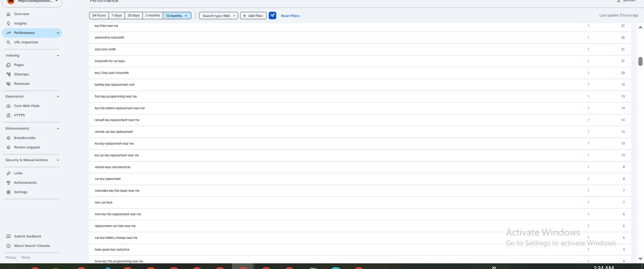Select query 'car key battery change near me'
Screen dimensions: 644x269
coord(116,238)
